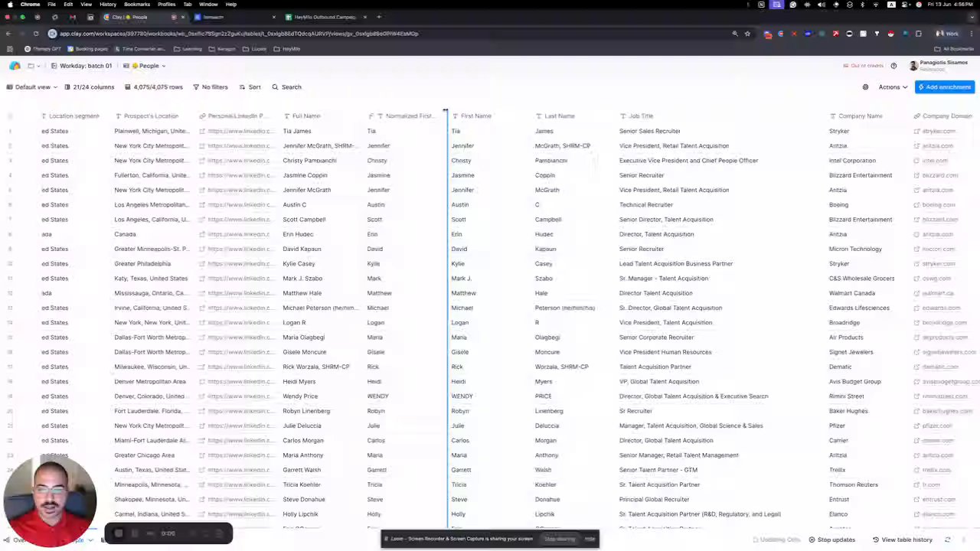Viewport: 980px width, 551px height.
Task: Open the Actions dropdown
Action: (893, 87)
